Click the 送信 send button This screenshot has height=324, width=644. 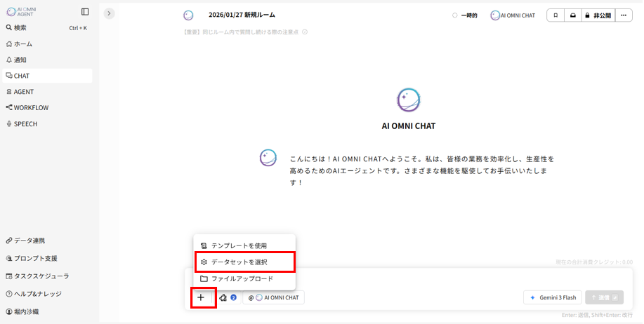(x=604, y=298)
